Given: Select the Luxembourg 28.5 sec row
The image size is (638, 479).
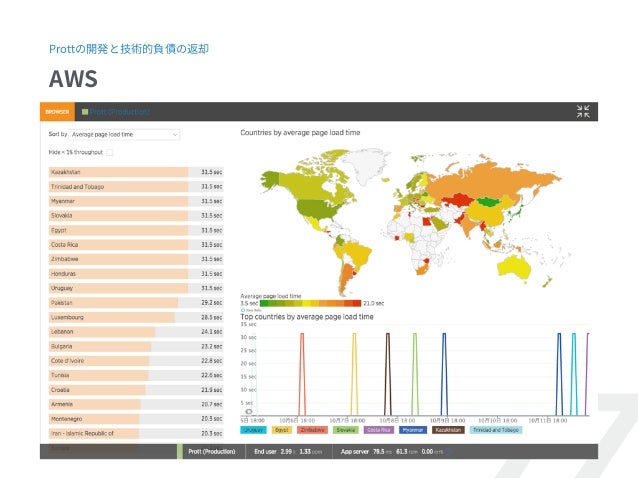Looking at the screenshot, I should (136, 317).
